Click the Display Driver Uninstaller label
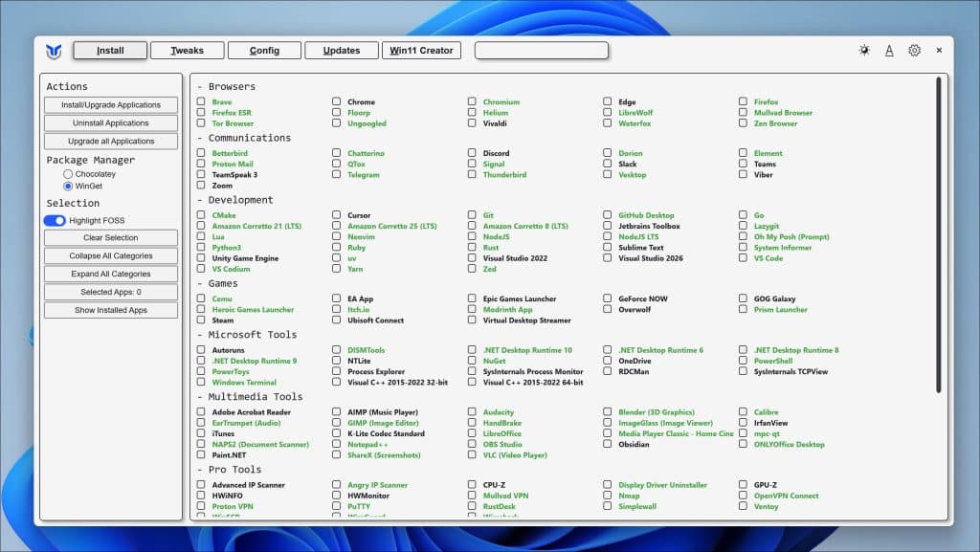This screenshot has height=552, width=980. (x=662, y=485)
